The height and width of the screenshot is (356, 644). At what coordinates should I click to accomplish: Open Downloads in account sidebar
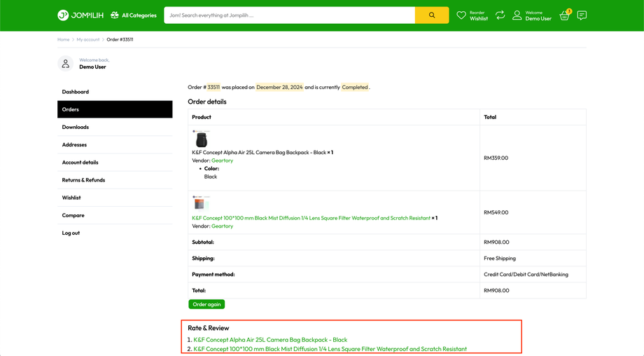coord(76,127)
